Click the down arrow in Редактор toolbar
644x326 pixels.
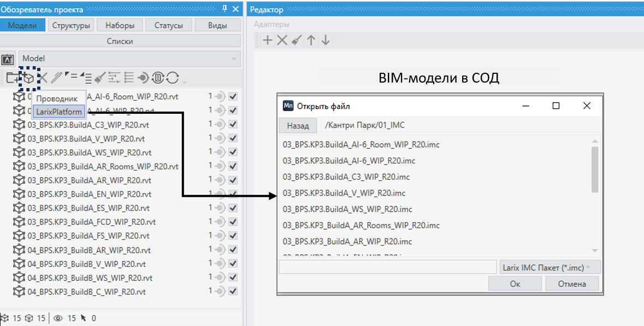(326, 40)
